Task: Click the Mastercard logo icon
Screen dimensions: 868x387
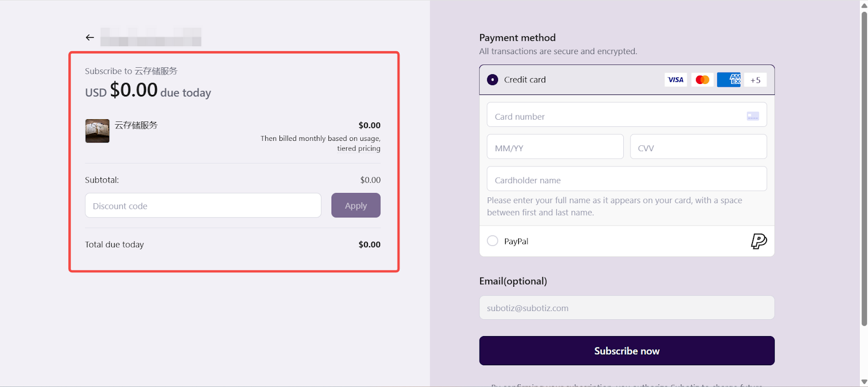Action: [703, 80]
